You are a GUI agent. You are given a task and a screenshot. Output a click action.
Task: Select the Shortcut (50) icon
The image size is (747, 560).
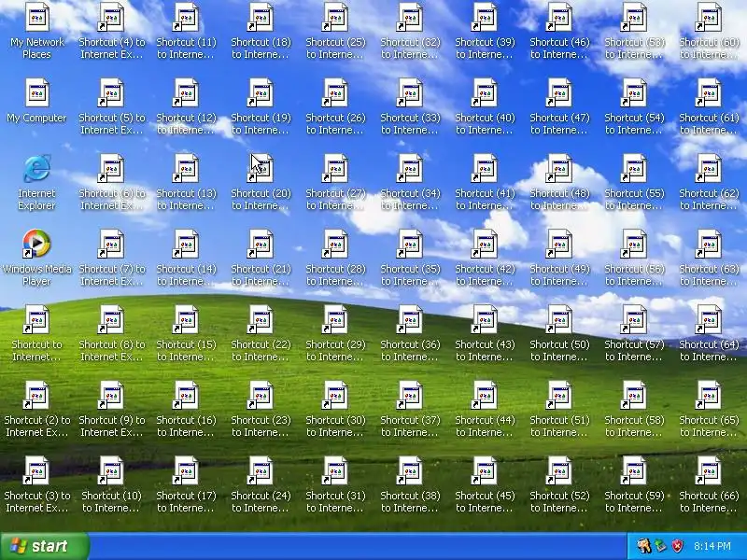559,319
